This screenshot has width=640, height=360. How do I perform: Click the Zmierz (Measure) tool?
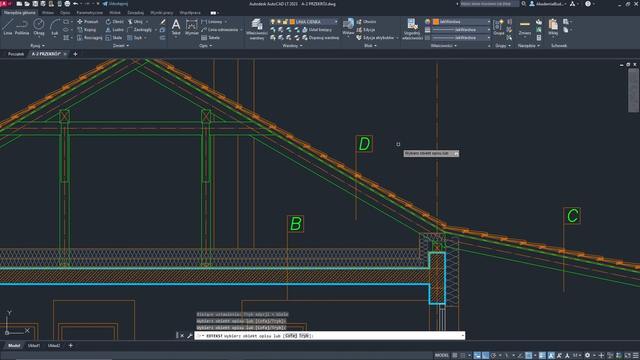point(524,27)
